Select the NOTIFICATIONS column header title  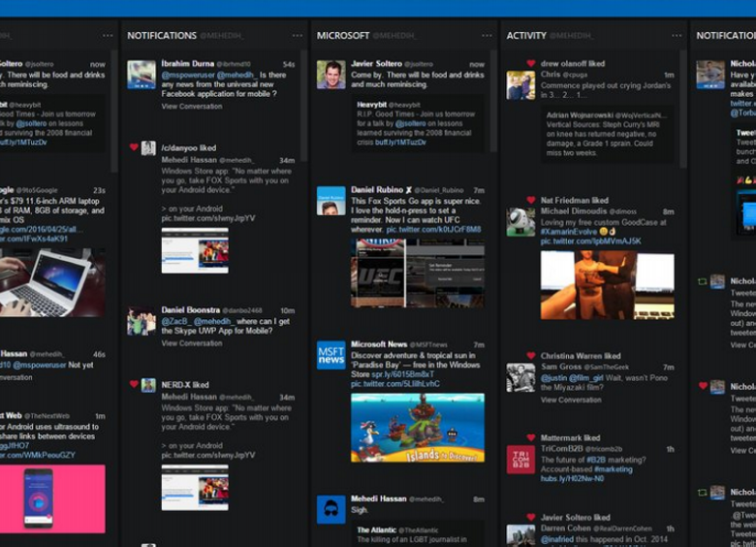[x=162, y=36]
